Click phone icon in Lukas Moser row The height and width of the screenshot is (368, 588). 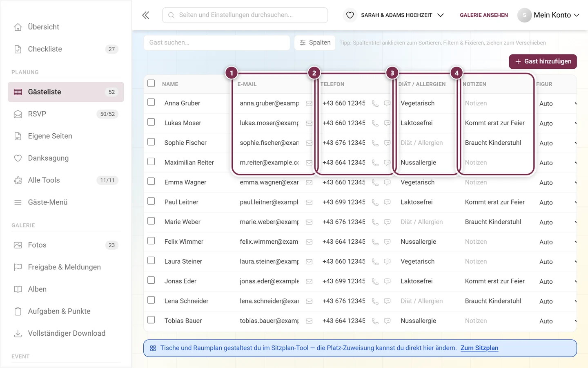pos(375,123)
